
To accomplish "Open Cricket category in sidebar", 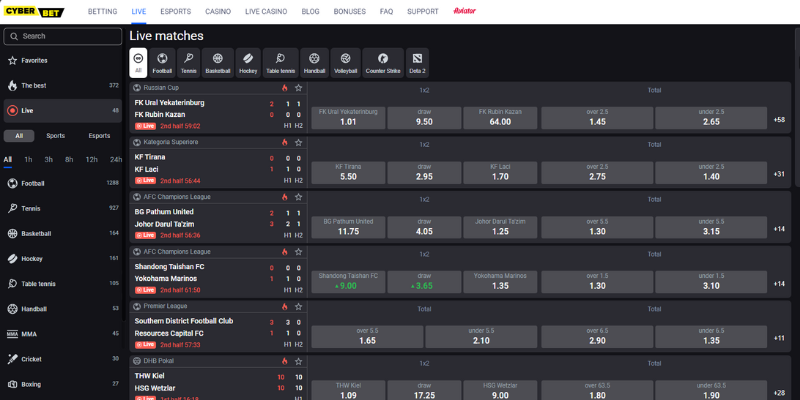I will [63, 359].
